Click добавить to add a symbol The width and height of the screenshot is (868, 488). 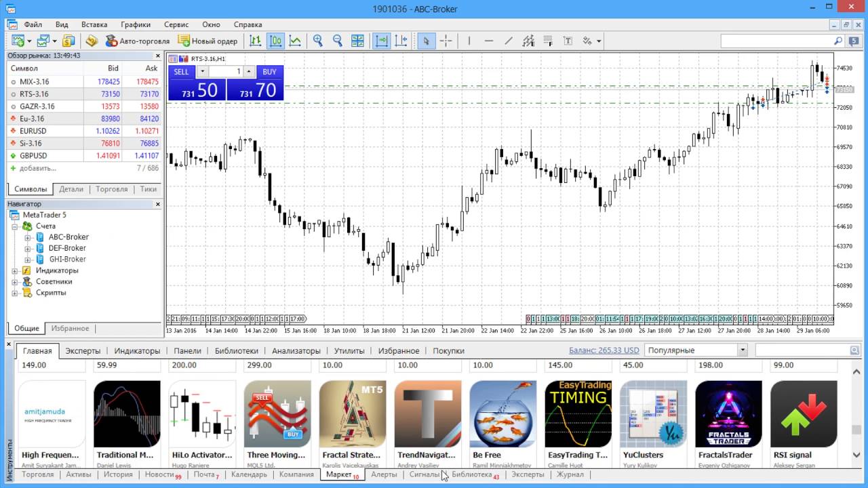click(38, 168)
